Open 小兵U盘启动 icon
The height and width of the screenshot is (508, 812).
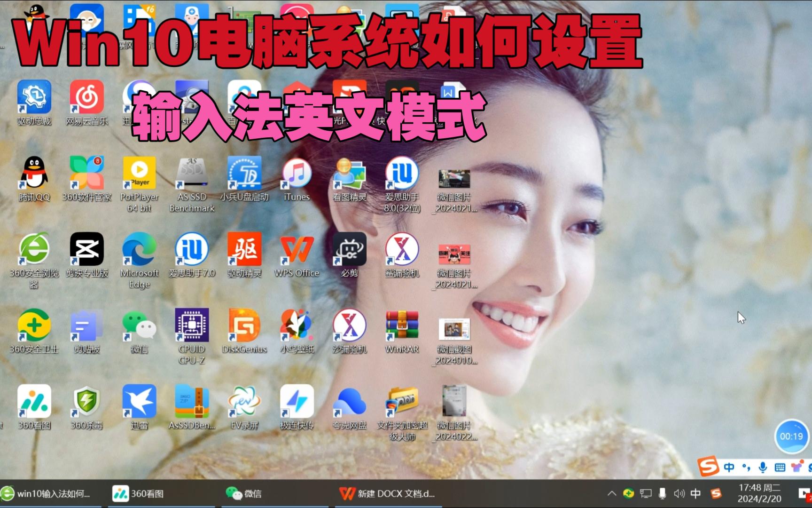tap(244, 179)
